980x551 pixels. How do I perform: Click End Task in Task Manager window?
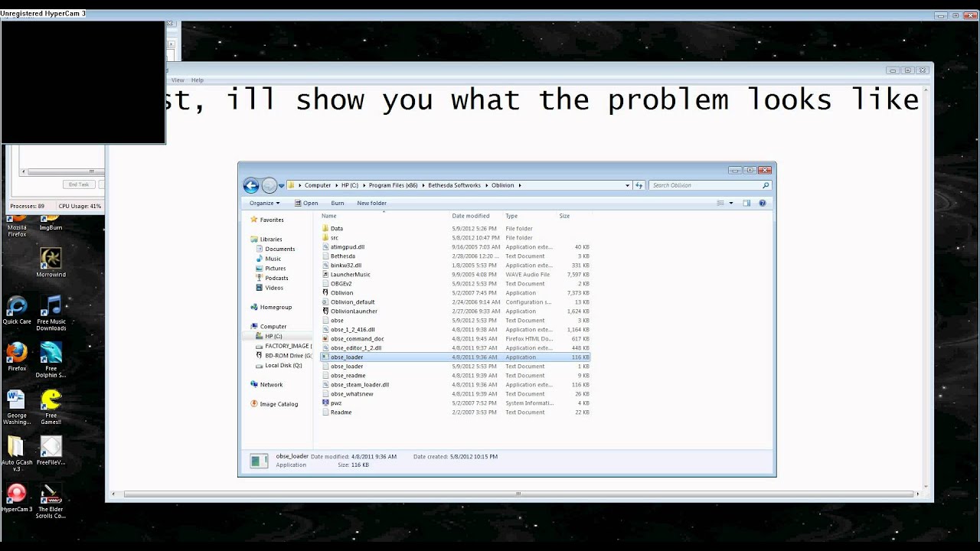pyautogui.click(x=79, y=184)
